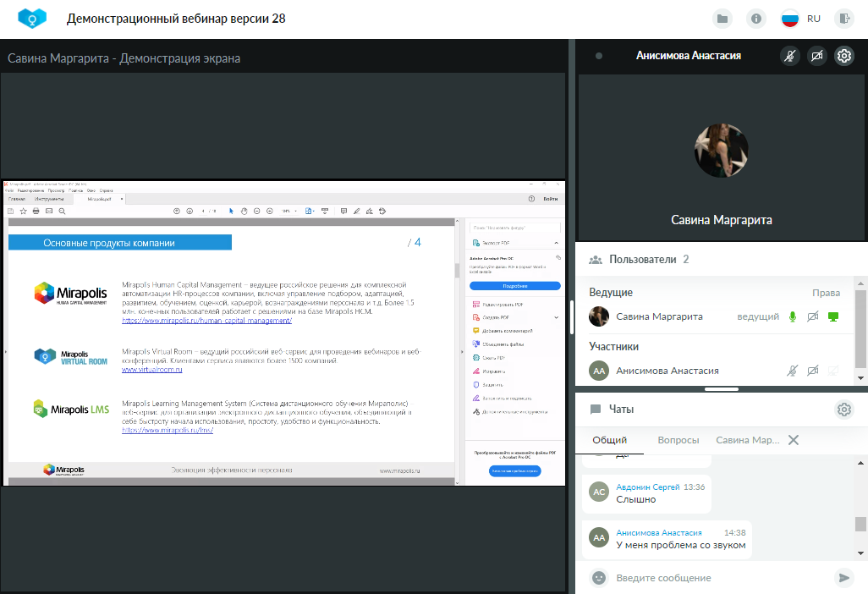Focus the Введите сообщение input field
Screen dimensions: 868x594
tap(720, 578)
